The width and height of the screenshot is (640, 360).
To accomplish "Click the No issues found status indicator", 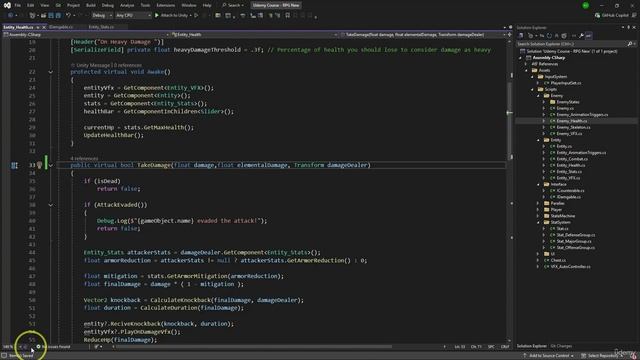I will [x=53, y=347].
